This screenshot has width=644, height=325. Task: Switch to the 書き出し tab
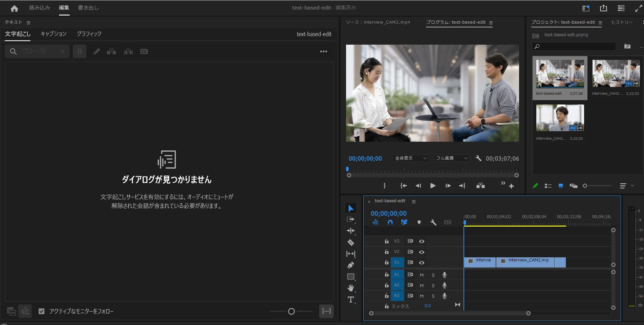point(88,8)
